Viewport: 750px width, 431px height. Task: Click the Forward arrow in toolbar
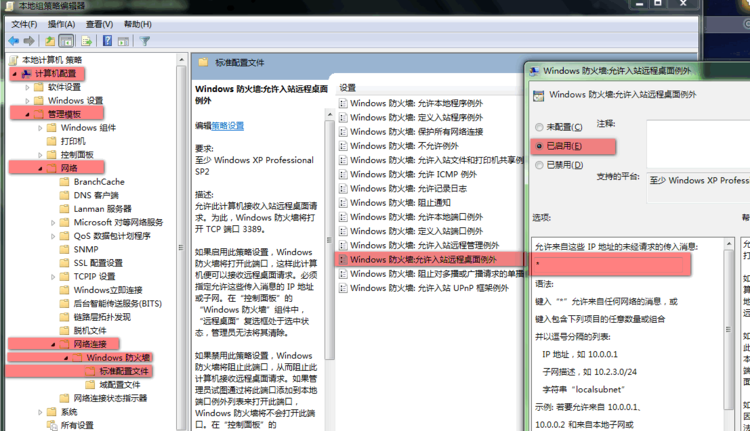(x=29, y=41)
